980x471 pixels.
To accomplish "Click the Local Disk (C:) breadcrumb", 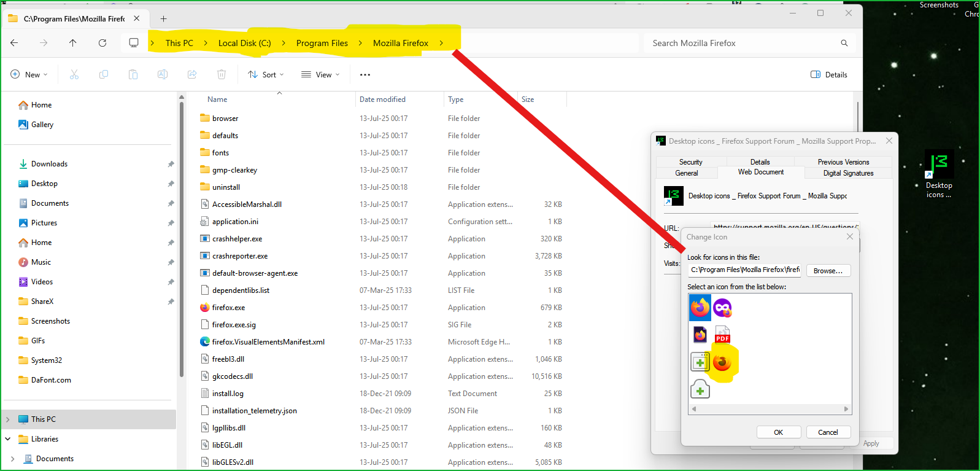I will point(244,43).
